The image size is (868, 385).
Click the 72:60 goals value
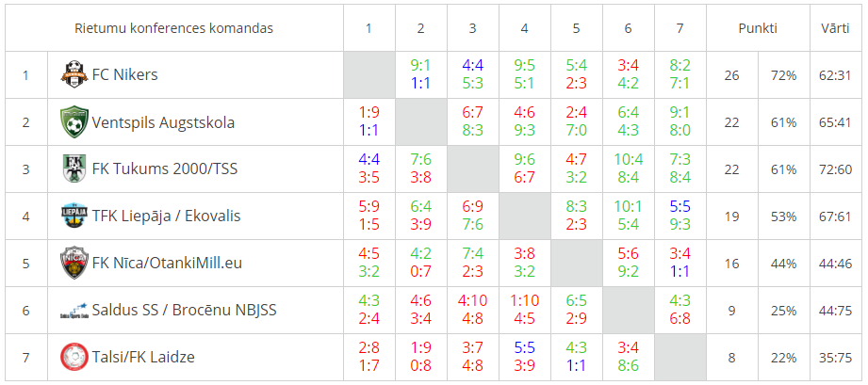(x=835, y=168)
